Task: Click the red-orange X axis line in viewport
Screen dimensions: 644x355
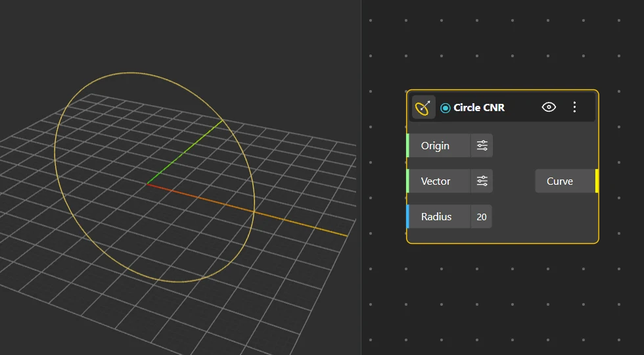Action: (x=246, y=210)
